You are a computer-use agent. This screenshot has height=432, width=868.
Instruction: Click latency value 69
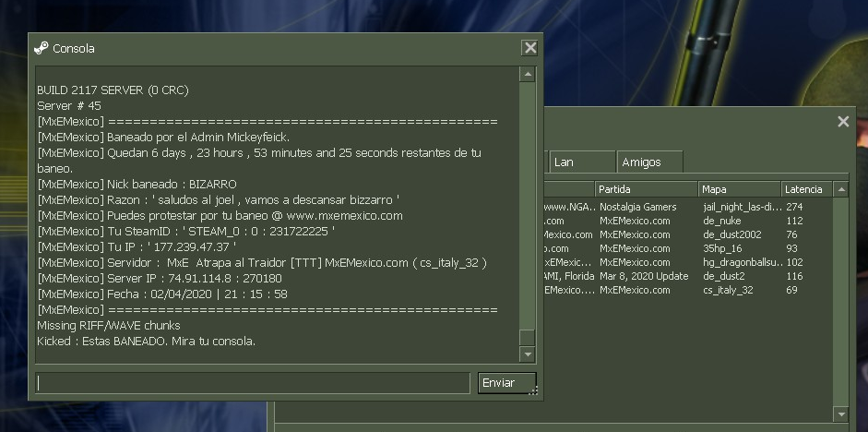[791, 290]
